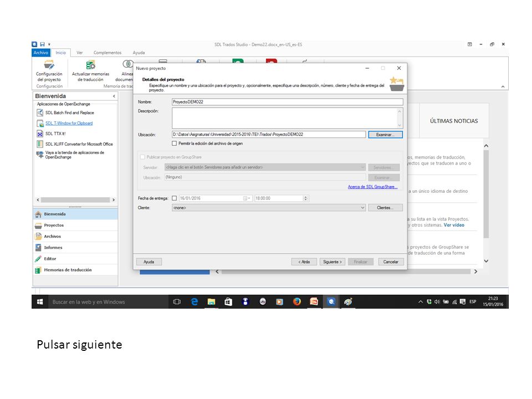Open File Explorer from taskbar
Viewport: 532px width, 399px height.
pyautogui.click(x=211, y=301)
